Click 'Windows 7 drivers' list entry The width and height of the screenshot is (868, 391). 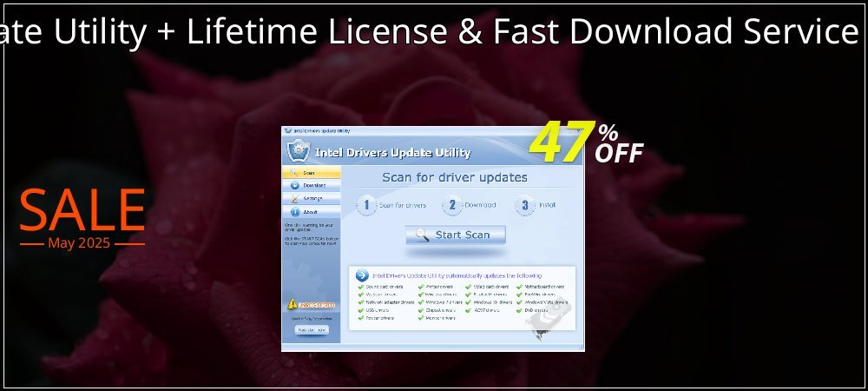point(444,302)
